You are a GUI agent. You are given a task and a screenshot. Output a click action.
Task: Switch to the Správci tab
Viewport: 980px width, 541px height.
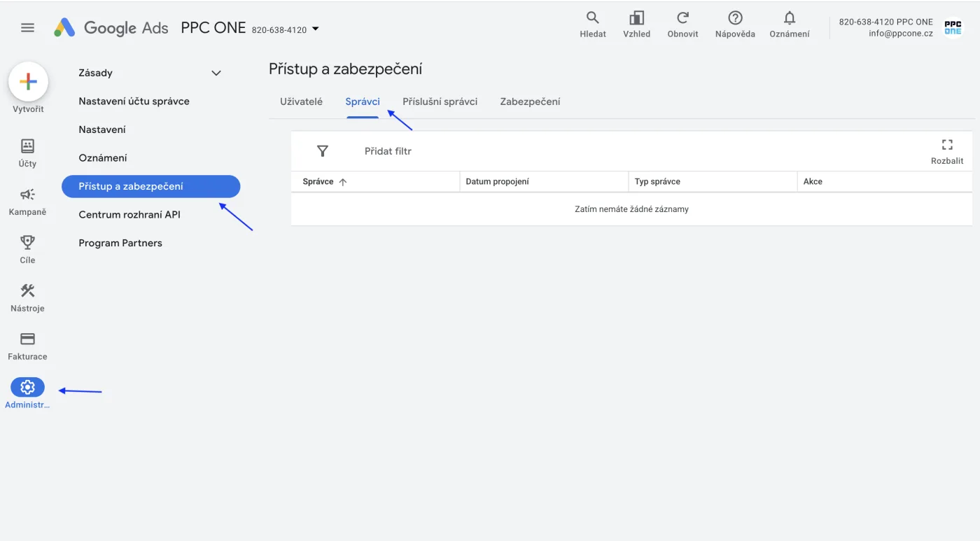tap(363, 101)
